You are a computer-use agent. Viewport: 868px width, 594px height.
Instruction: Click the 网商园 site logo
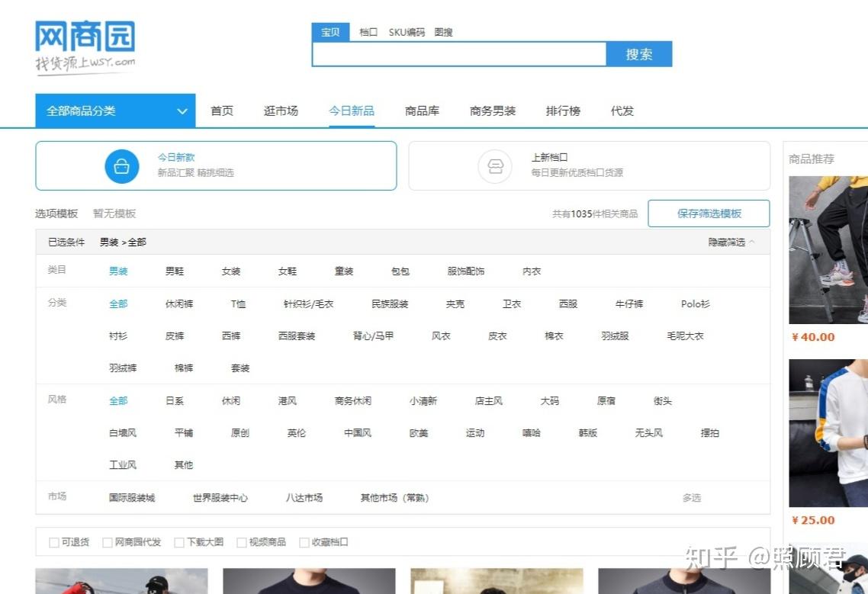[x=85, y=47]
